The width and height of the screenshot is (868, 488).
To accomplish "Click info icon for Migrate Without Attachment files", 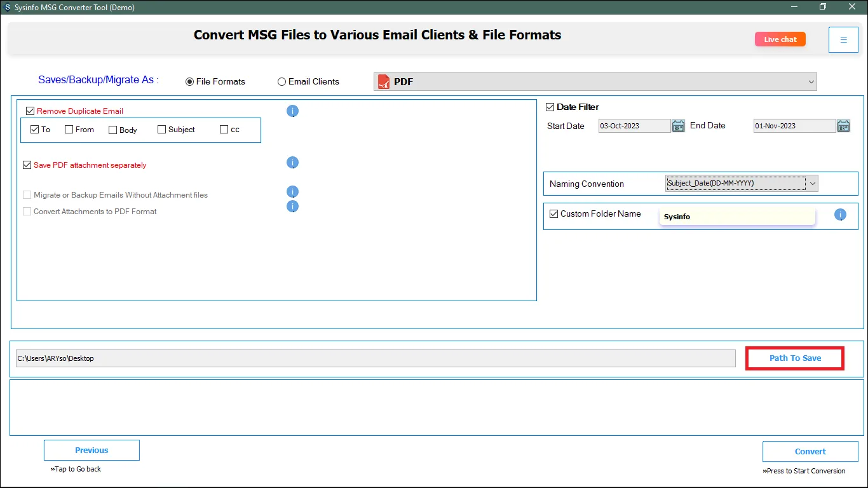I will [x=292, y=192].
